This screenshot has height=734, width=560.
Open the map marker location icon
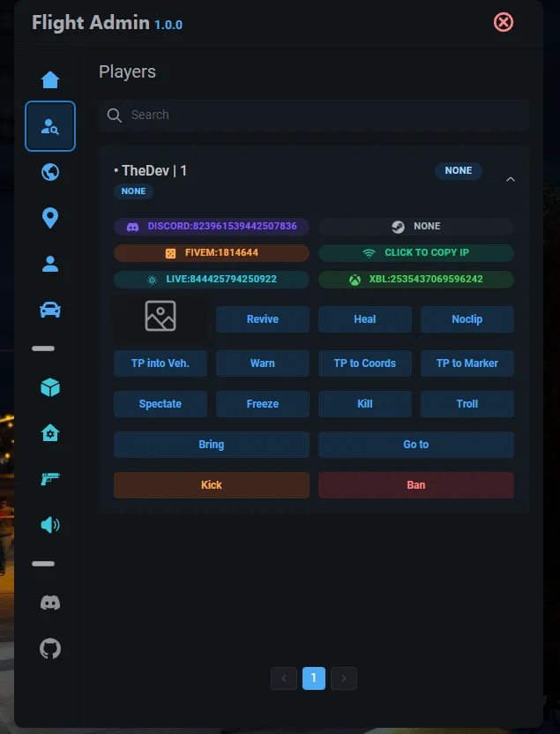50,218
